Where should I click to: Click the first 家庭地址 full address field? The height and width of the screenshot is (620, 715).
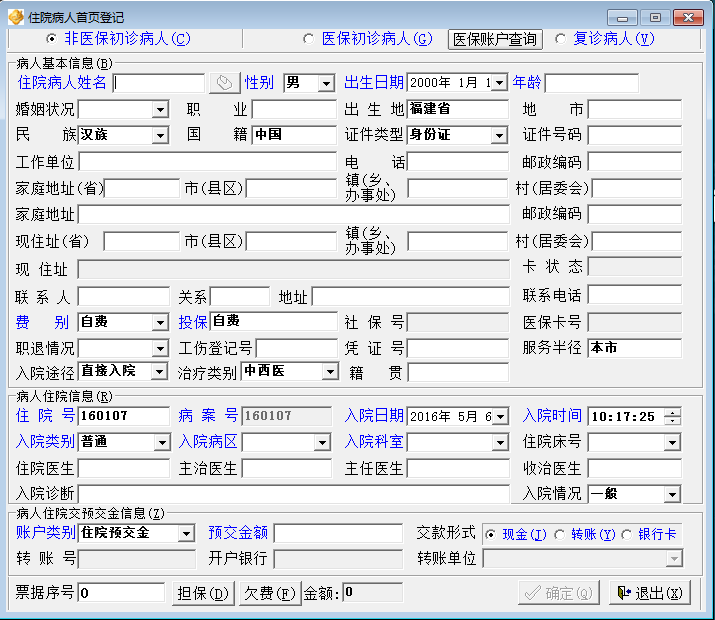(x=294, y=214)
